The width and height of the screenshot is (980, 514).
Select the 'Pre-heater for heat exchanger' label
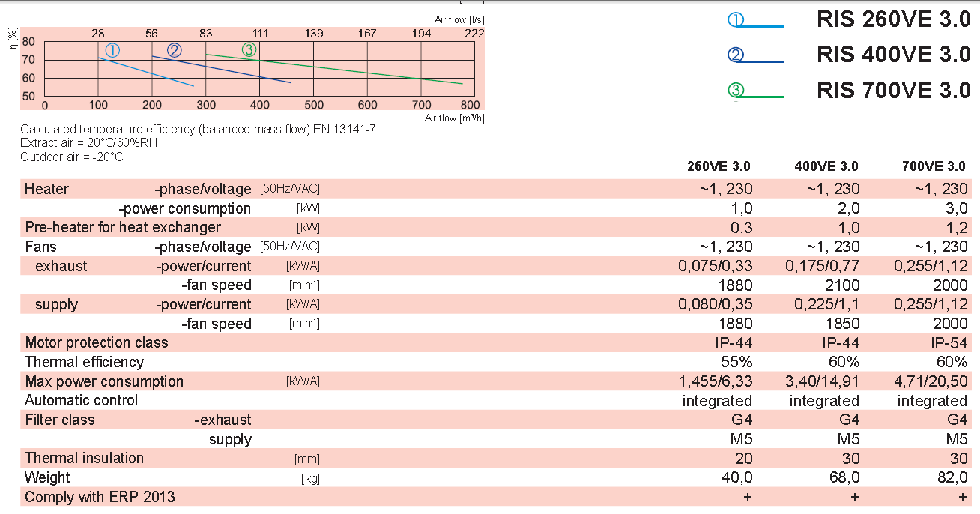coord(123,227)
